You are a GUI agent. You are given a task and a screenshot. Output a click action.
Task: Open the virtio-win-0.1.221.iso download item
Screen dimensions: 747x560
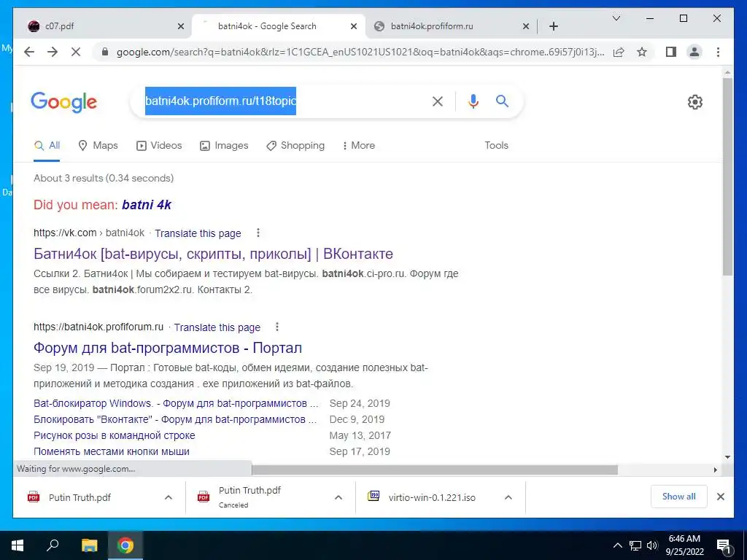tap(431, 497)
